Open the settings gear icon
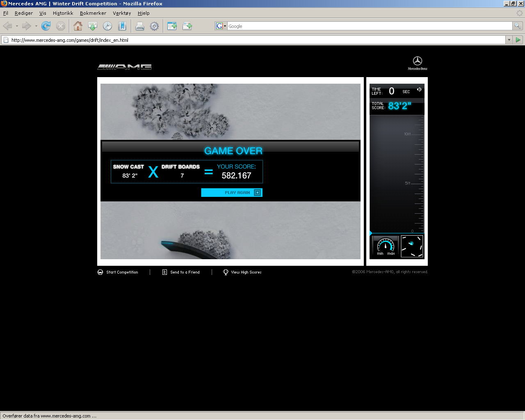Image resolution: width=525 pixels, height=420 pixels. [154, 26]
